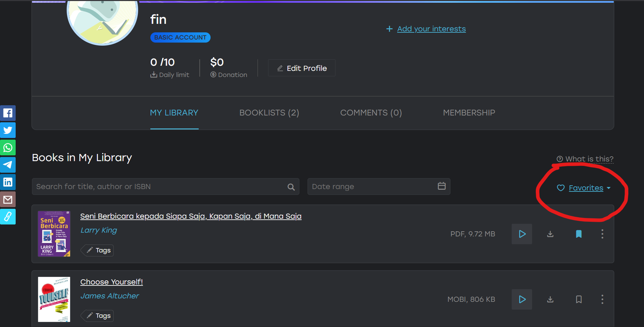Open more options for Seni Berbicara
This screenshot has width=644, height=327.
(x=602, y=234)
